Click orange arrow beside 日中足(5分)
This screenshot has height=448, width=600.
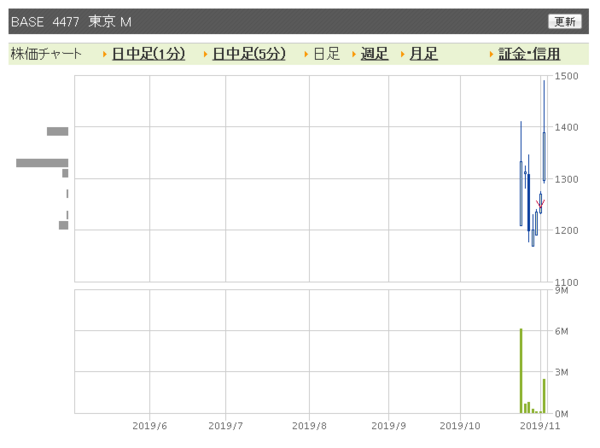tap(205, 54)
